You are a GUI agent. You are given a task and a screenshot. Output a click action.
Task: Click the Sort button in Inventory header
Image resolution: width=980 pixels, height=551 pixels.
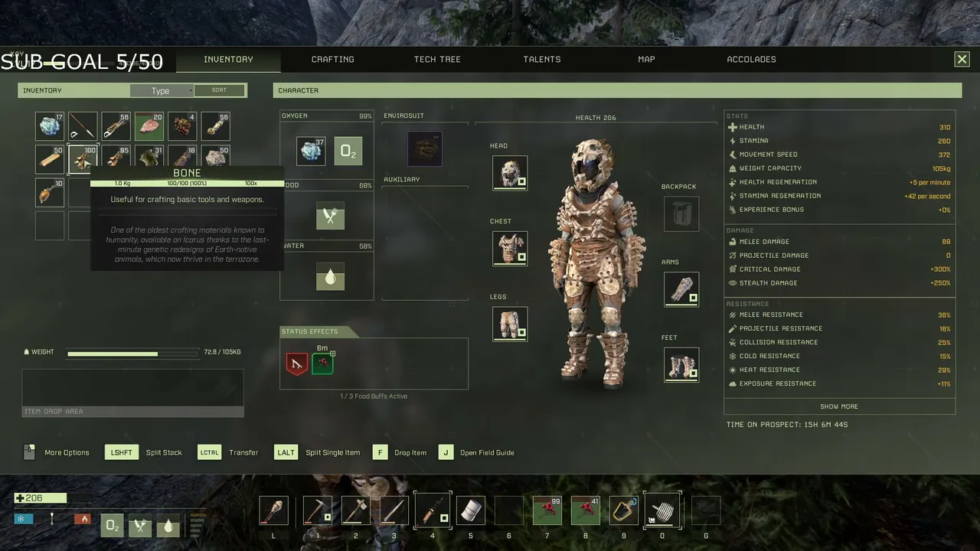[220, 90]
